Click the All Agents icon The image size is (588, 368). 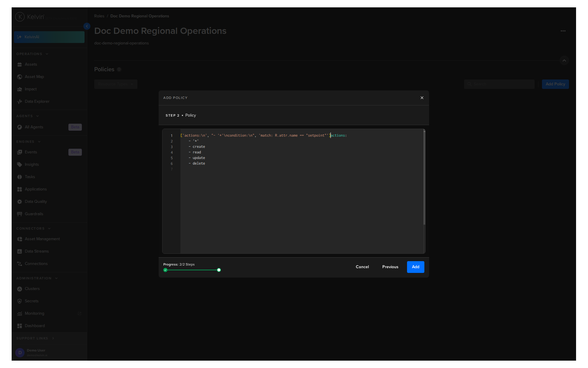coord(20,127)
